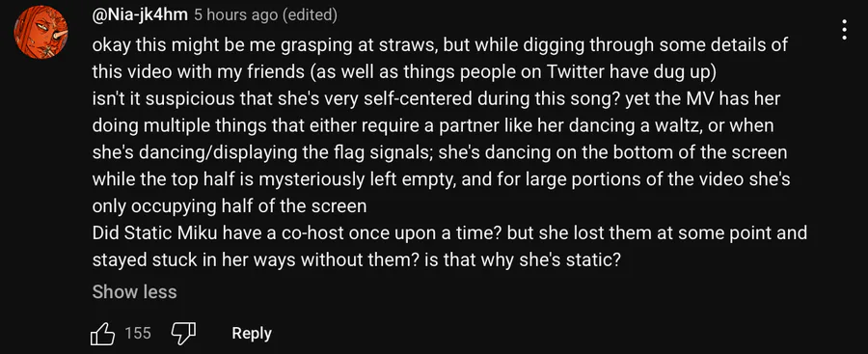Click the line mentioning people on Twitter
The width and height of the screenshot is (868, 354).
[405, 71]
